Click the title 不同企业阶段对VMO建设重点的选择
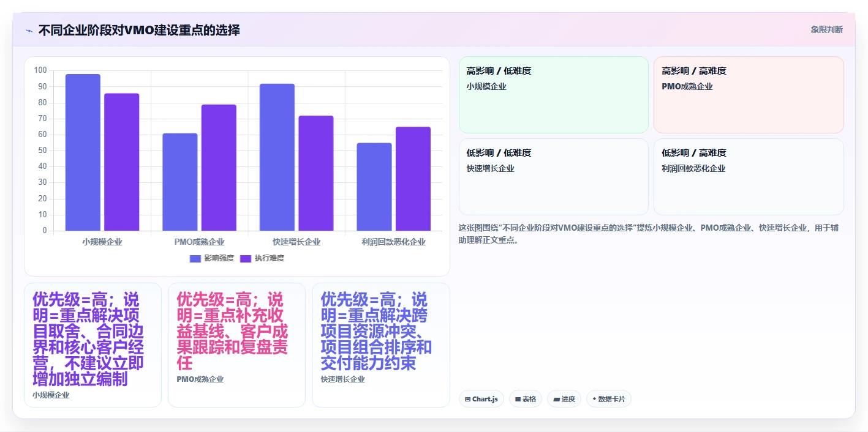The height and width of the screenshot is (432, 868). 139,30
